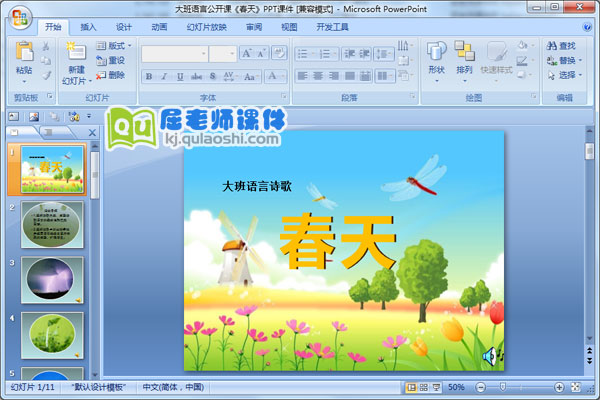This screenshot has height=400, width=600.
Task: Switch to the Insert ribbon tab
Action: 88,27
